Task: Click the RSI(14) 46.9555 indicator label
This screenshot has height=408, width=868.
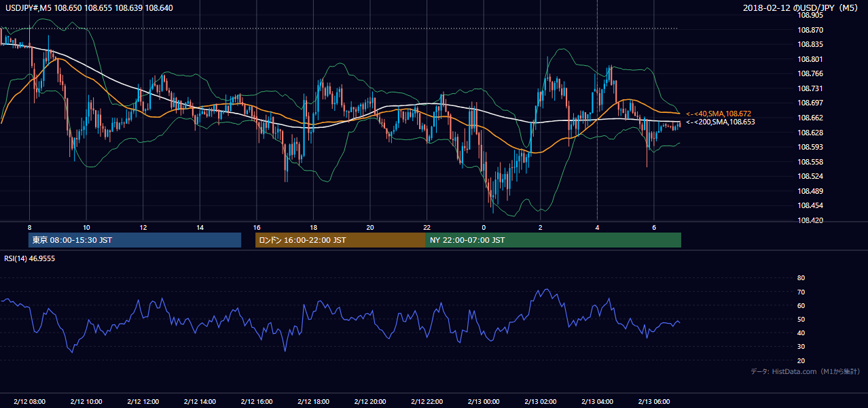Action: tap(29, 258)
